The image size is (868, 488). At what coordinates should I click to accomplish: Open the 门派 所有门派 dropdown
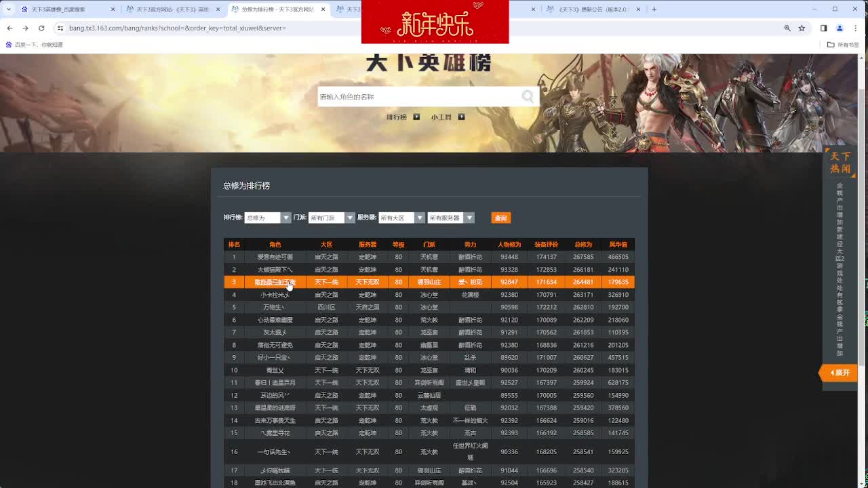pyautogui.click(x=332, y=218)
